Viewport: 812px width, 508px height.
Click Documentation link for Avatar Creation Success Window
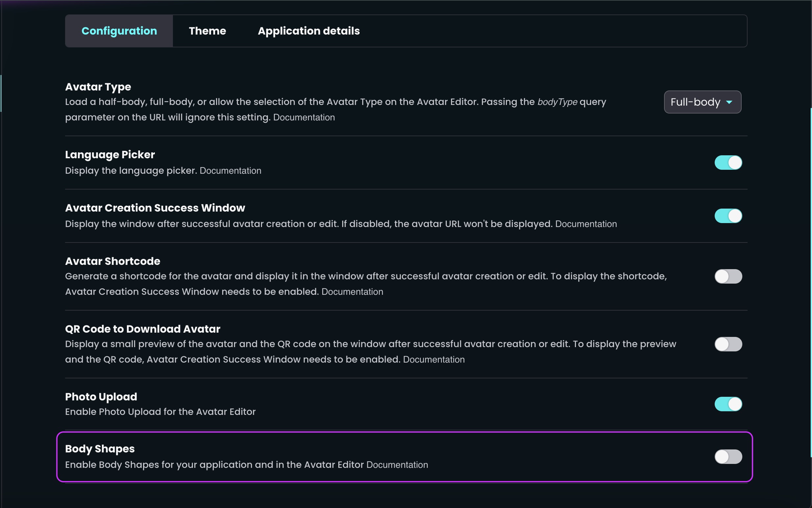point(586,224)
